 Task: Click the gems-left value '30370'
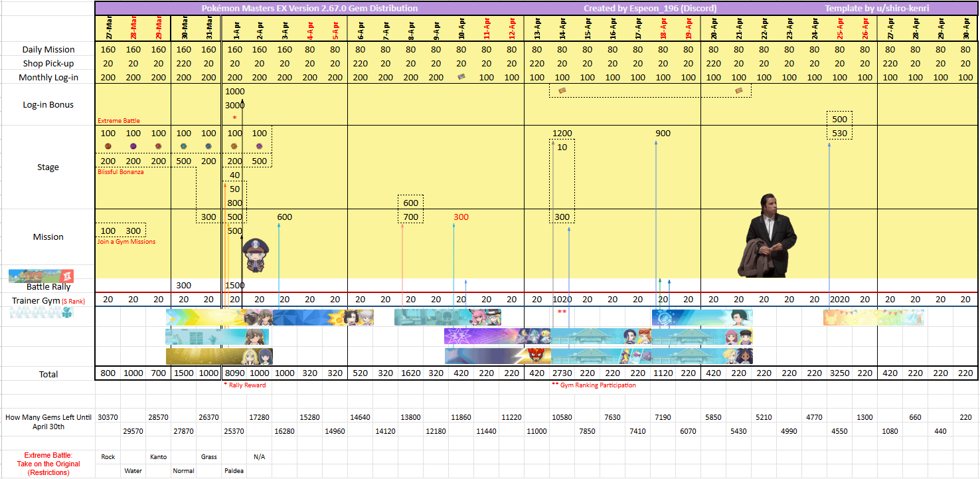[108, 417]
